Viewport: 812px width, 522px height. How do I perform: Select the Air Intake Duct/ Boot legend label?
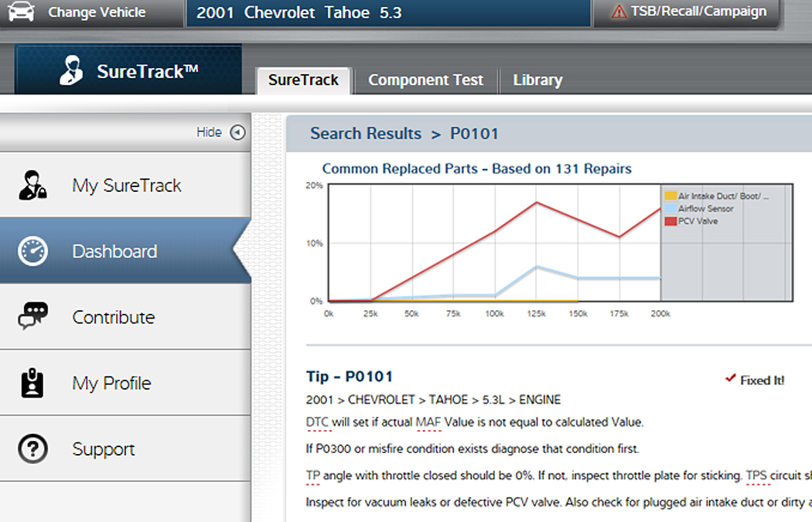[x=723, y=196]
